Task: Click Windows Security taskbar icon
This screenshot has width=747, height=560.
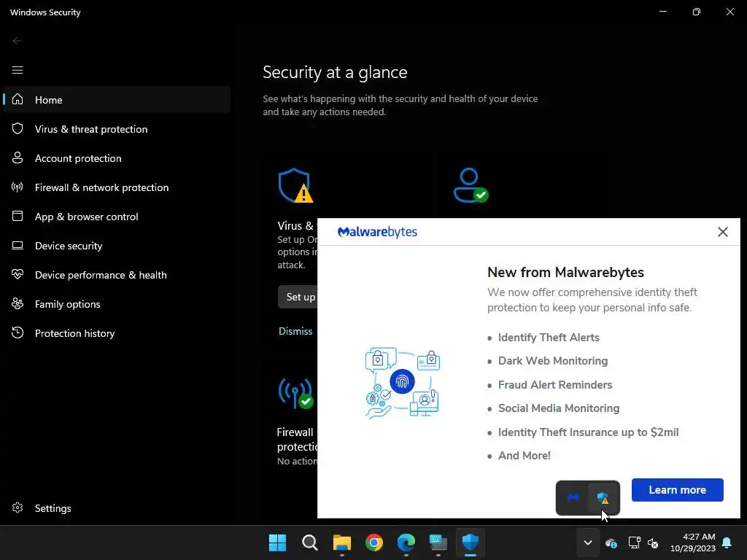Action: [x=471, y=542]
